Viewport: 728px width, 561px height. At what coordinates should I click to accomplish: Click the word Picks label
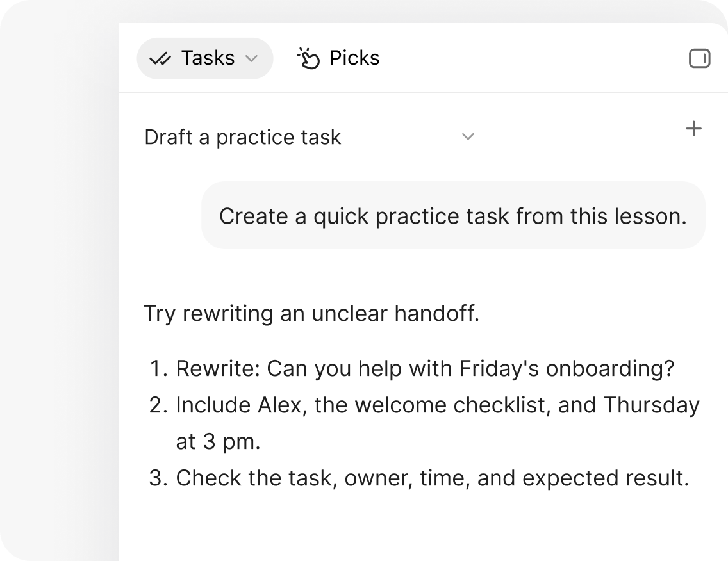[355, 58]
